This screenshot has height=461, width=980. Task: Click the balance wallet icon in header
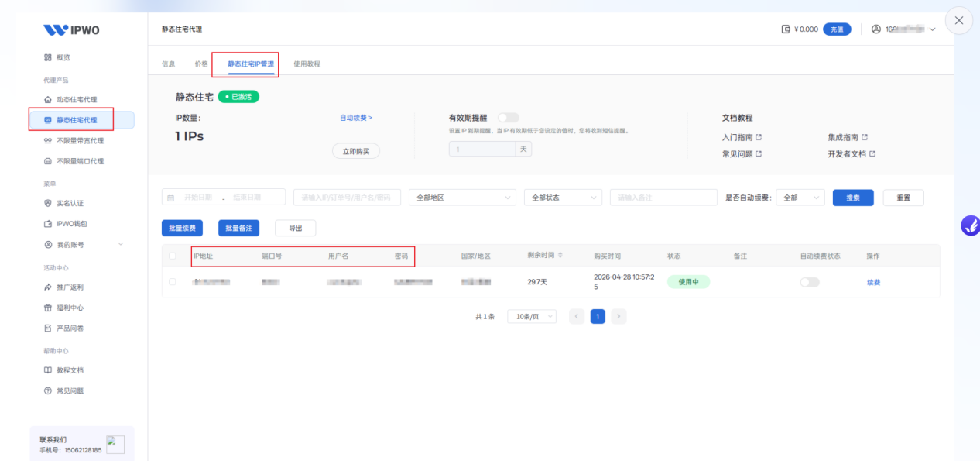click(x=786, y=29)
